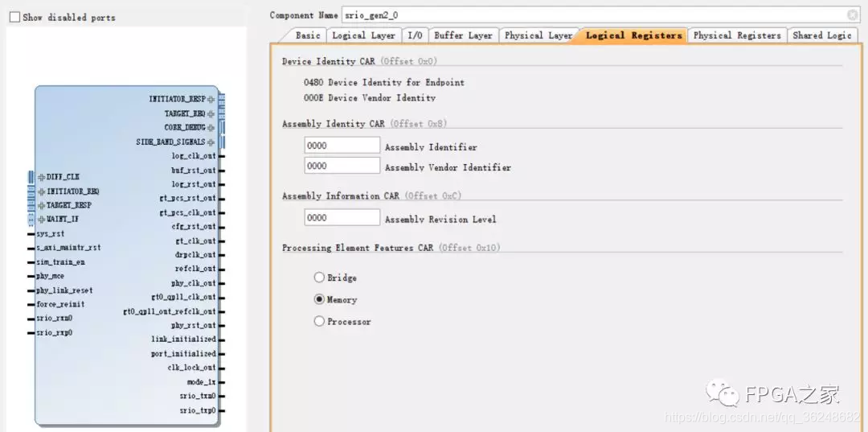Select the Logical Registers tab
Image resolution: width=868 pixels, height=432 pixels.
(634, 35)
